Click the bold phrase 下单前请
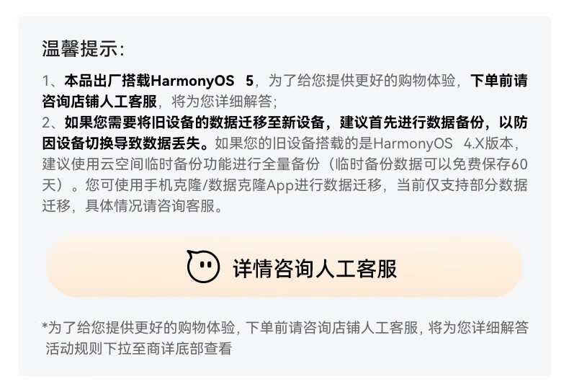 pyautogui.click(x=498, y=81)
